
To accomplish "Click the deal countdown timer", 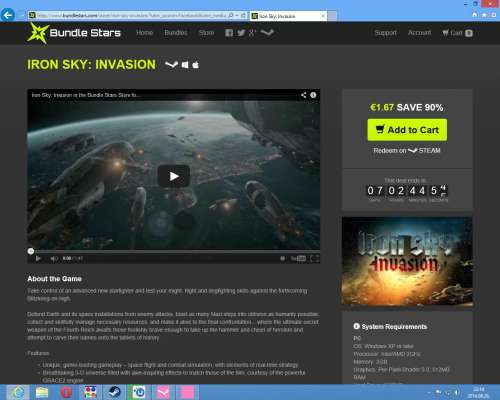I will click(x=407, y=191).
